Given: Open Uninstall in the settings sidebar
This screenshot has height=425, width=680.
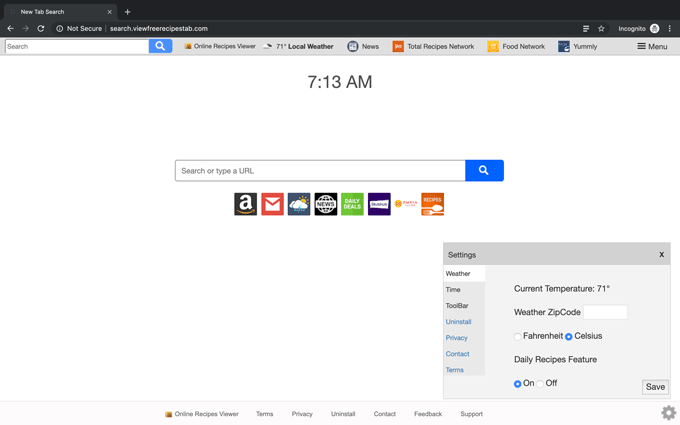Looking at the screenshot, I should coord(458,322).
